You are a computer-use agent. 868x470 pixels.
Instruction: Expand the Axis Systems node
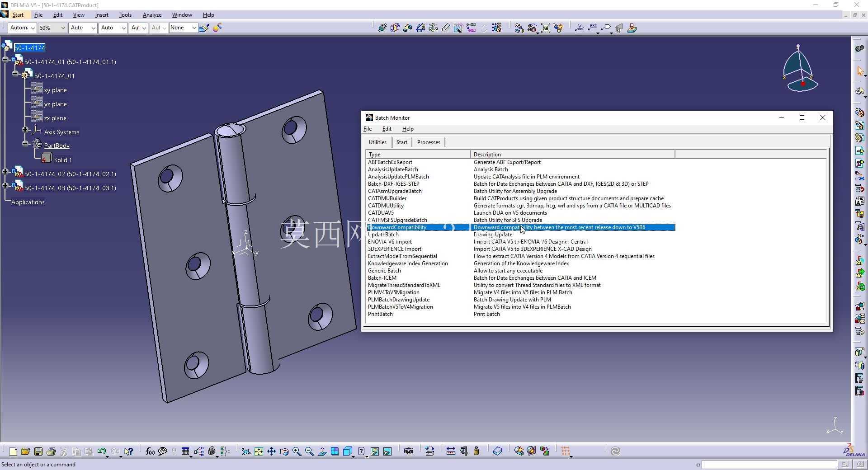pyautogui.click(x=25, y=130)
